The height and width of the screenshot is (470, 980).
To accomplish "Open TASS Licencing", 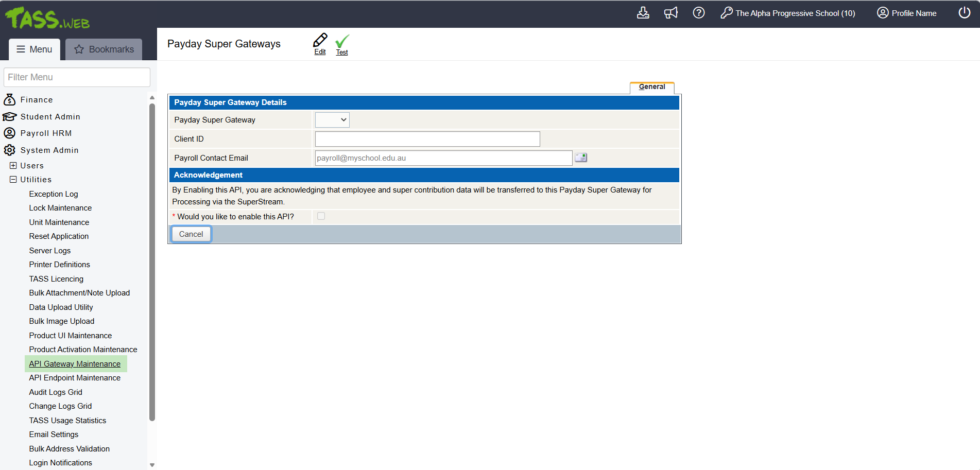I will [x=56, y=279].
